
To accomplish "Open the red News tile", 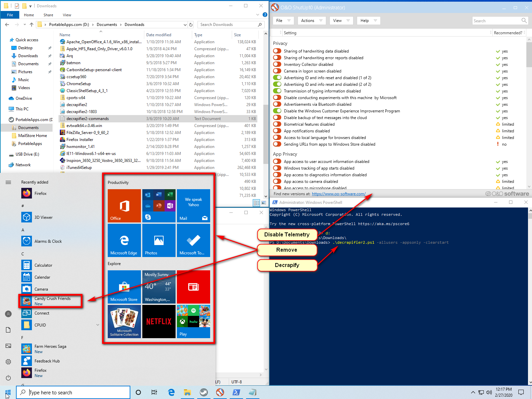I will (x=194, y=287).
